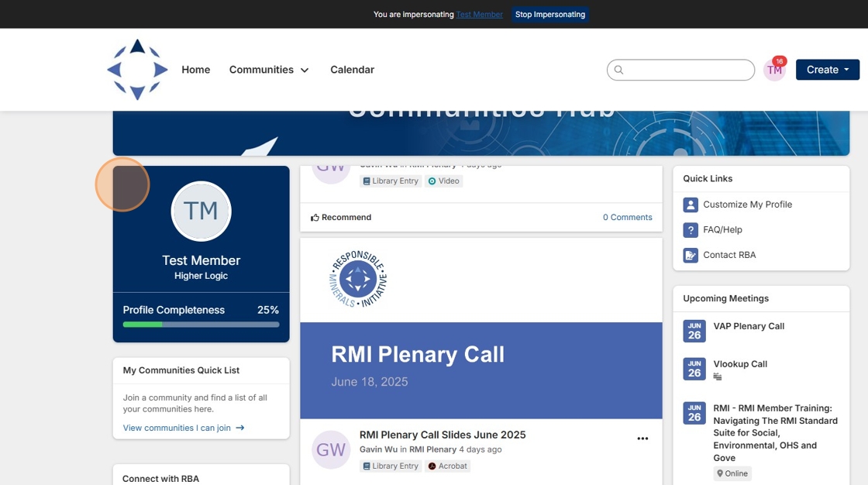Open the three-dot post options menu
The height and width of the screenshot is (485, 868).
click(642, 439)
